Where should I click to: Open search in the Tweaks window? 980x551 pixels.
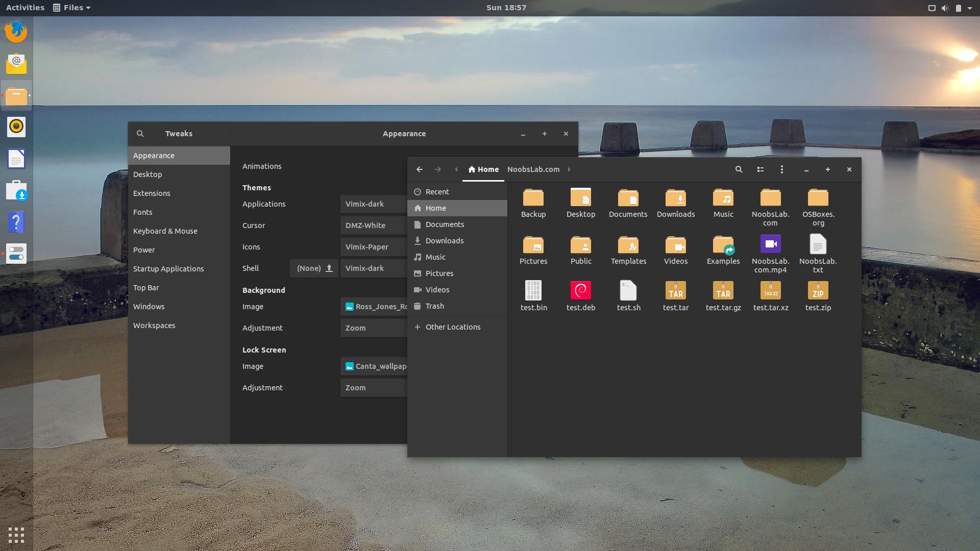140,133
